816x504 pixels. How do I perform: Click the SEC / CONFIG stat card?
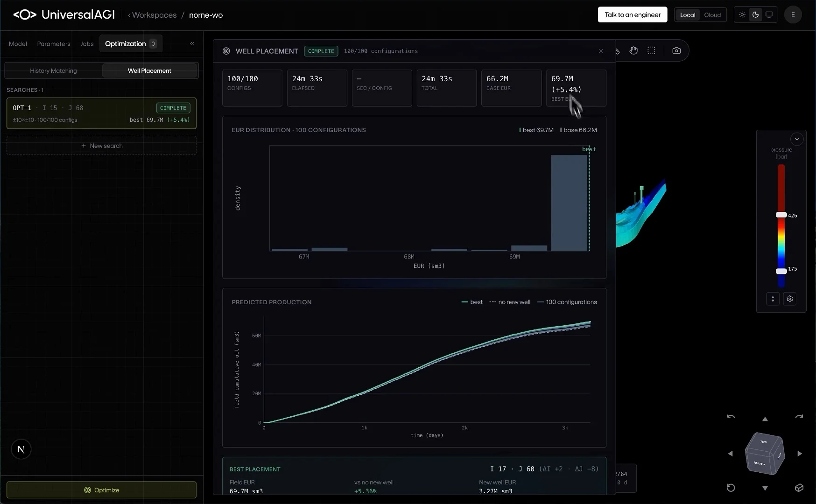point(382,88)
